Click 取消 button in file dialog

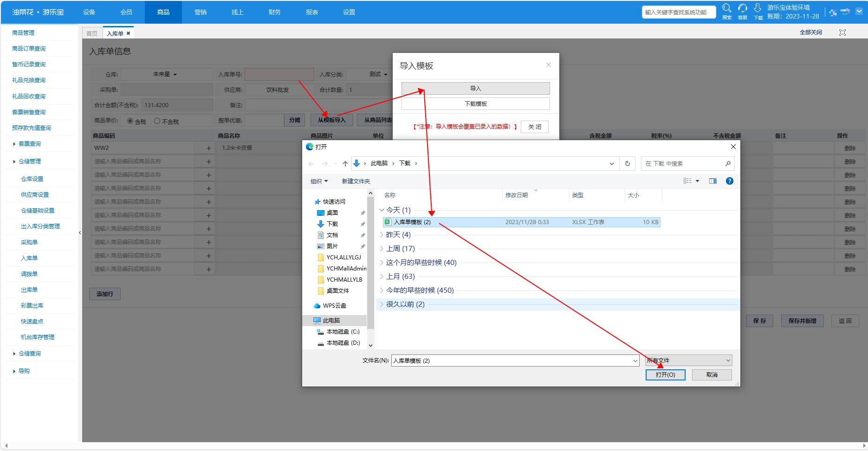712,374
